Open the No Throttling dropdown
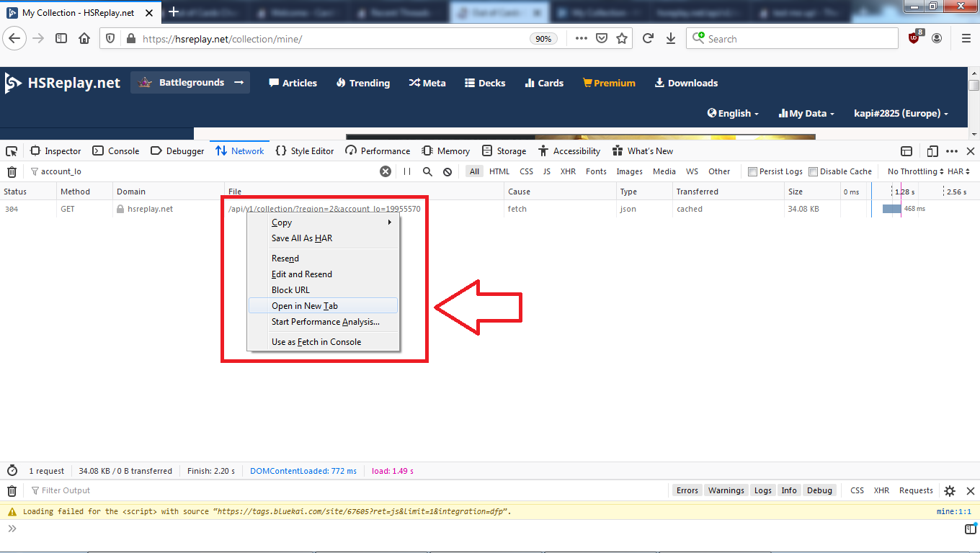980x553 pixels. click(915, 171)
